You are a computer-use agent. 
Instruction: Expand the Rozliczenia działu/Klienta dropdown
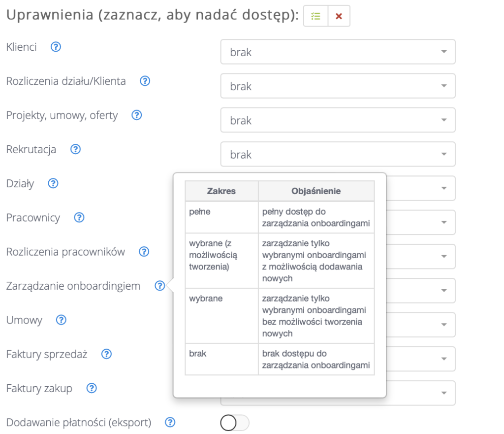[338, 86]
